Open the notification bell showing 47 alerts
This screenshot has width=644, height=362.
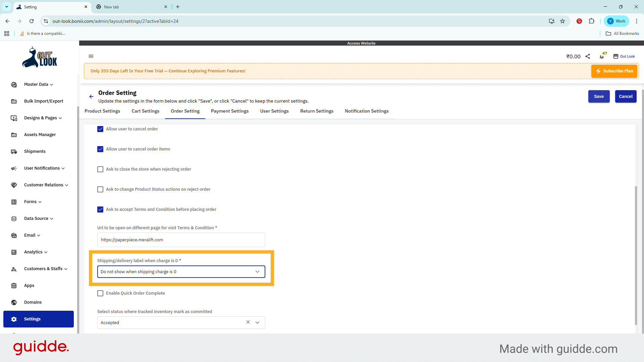(602, 56)
